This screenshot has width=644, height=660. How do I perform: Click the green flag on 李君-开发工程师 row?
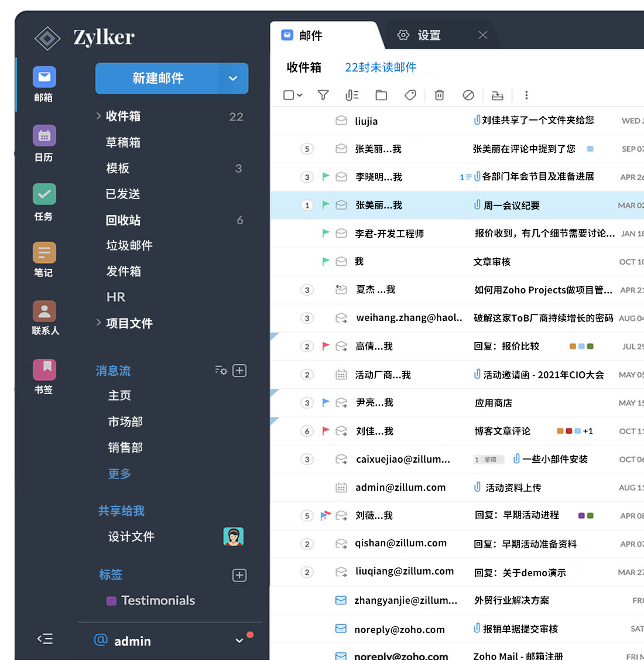coord(326,233)
